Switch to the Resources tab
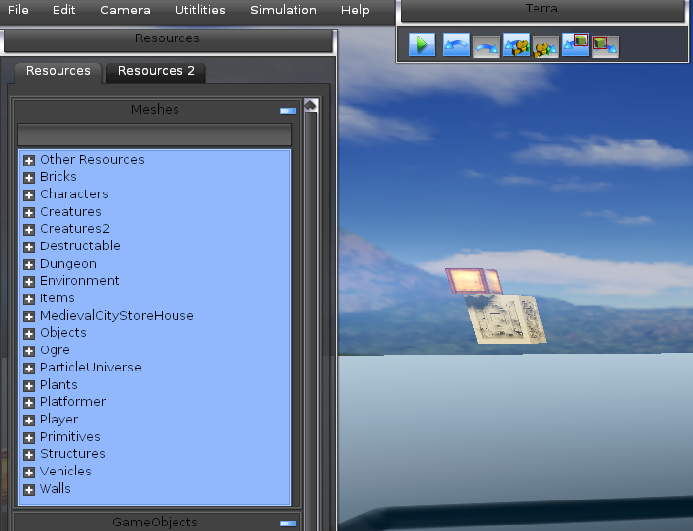 [58, 72]
